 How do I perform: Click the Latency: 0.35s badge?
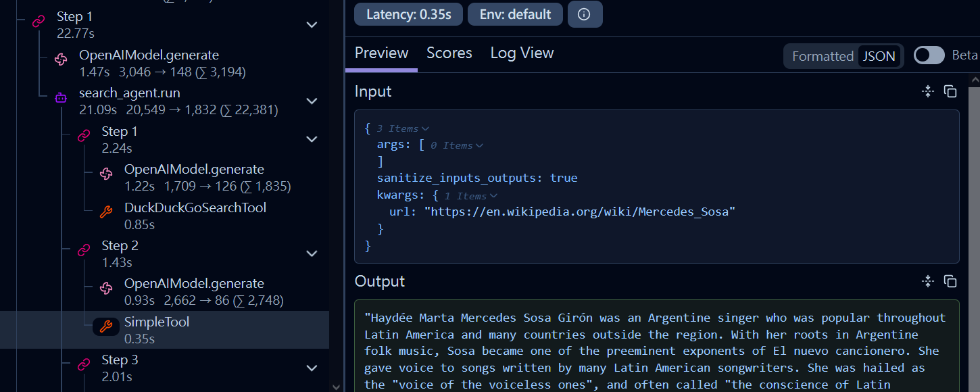click(408, 14)
